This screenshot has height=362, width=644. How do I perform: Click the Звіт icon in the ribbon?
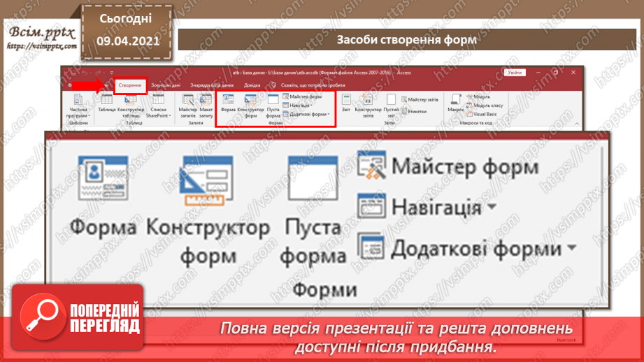(346, 104)
